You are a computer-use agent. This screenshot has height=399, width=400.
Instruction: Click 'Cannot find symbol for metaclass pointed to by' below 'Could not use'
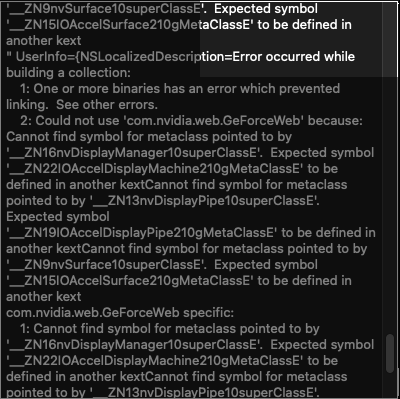click(149, 137)
